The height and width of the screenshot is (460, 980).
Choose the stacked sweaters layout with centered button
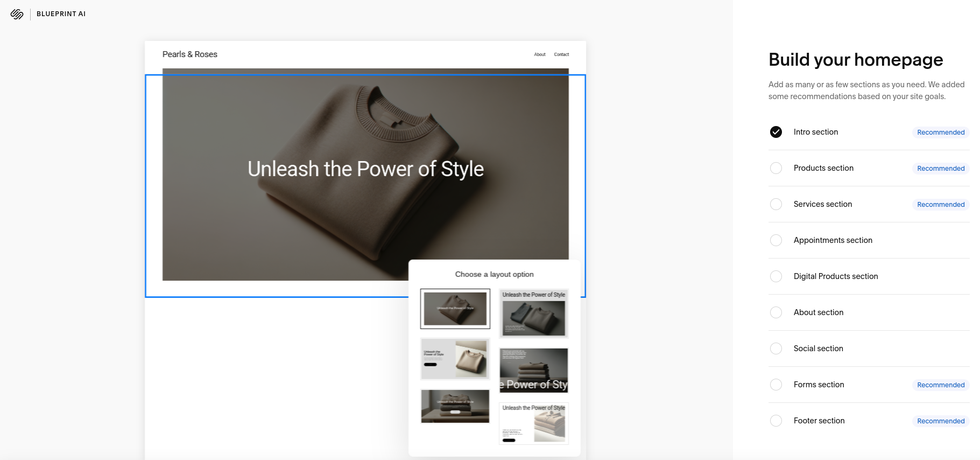455,406
